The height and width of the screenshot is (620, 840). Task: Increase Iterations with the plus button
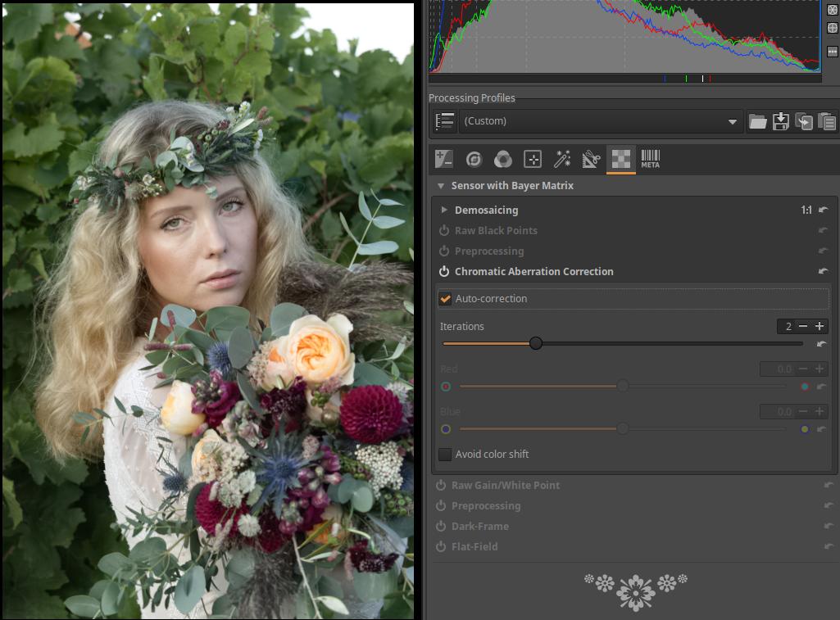coord(819,327)
